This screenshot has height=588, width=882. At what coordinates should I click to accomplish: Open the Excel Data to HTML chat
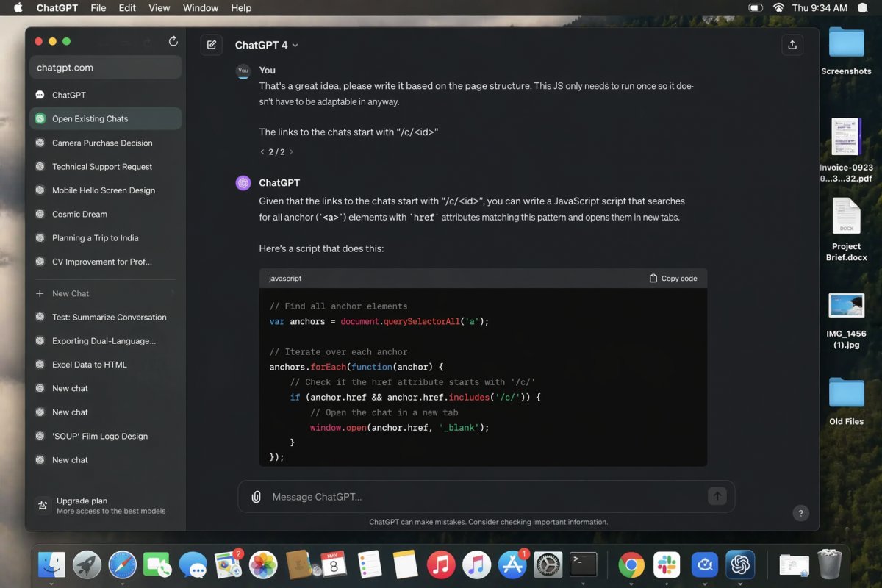(89, 365)
